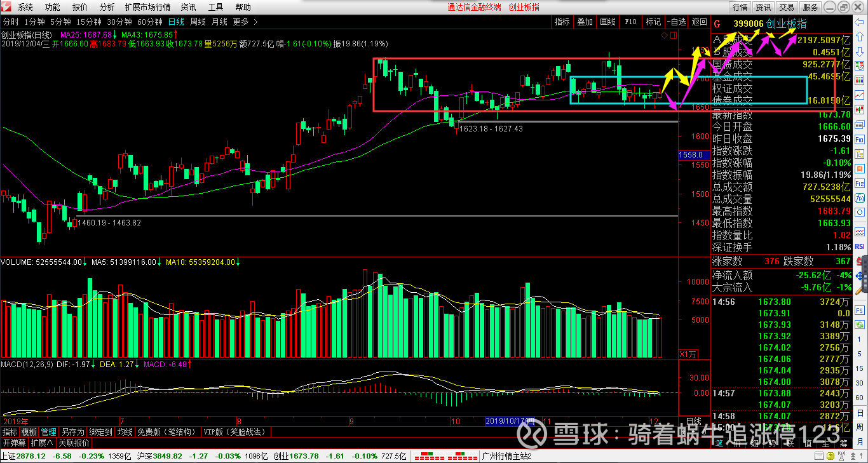This screenshot has height=463, width=868.
Task: Click the F12 sidebar icon
Action: click(x=860, y=184)
